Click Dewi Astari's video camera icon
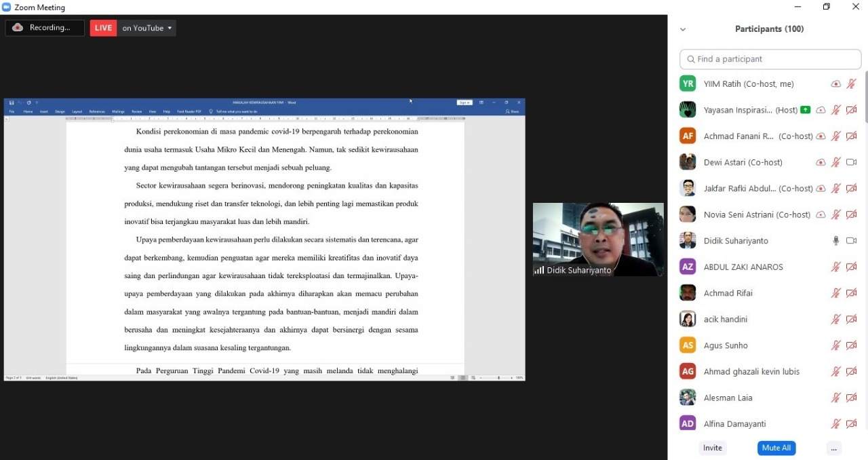This screenshot has height=460, width=868. 852,162
